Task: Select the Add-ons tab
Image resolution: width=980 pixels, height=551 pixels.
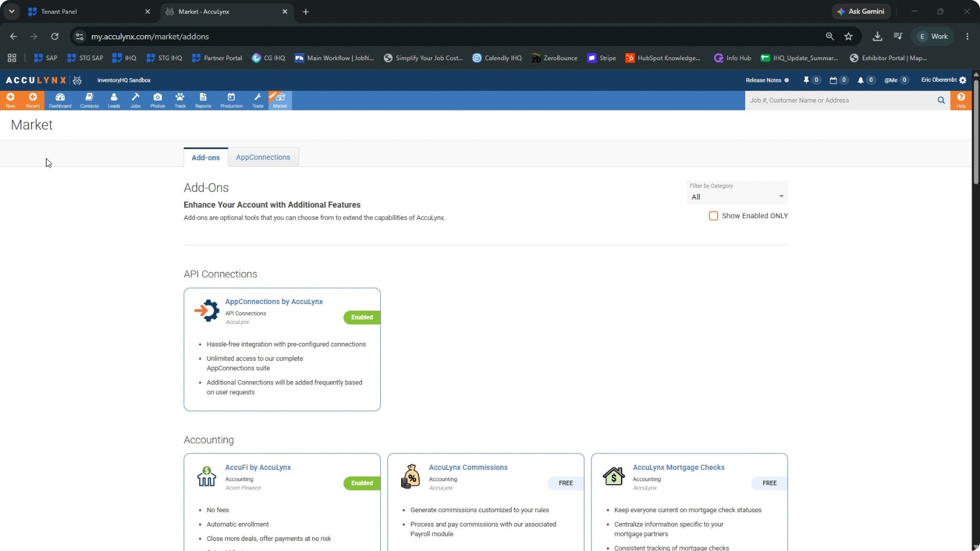Action: [206, 157]
